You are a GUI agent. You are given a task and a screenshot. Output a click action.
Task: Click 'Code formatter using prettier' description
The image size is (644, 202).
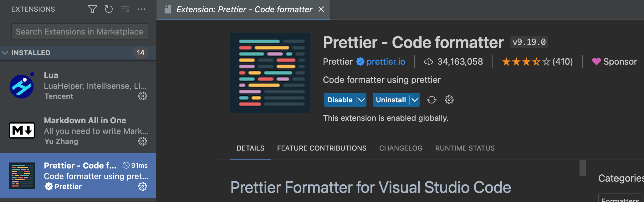(x=382, y=80)
